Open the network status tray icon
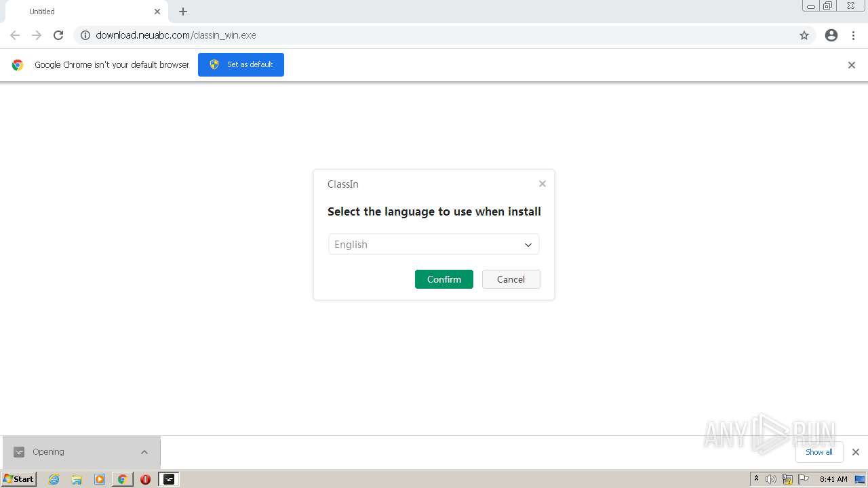Viewport: 868px width, 488px height. tap(787, 479)
